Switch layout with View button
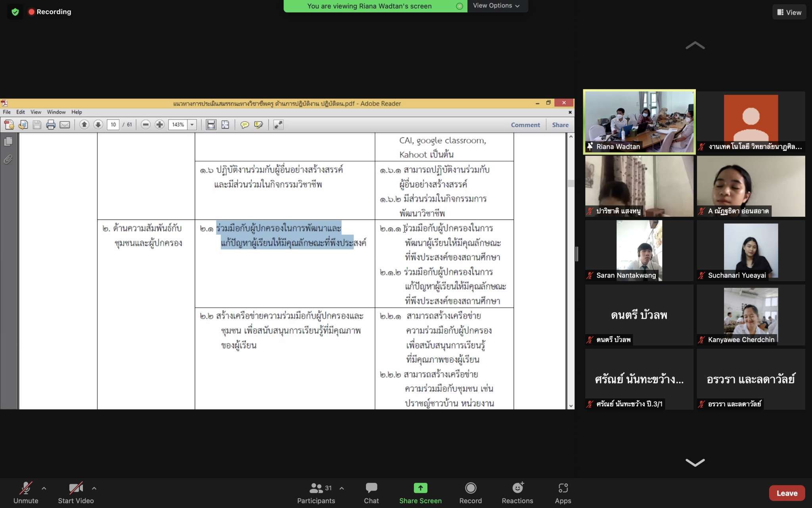The width and height of the screenshot is (812, 508). point(789,12)
